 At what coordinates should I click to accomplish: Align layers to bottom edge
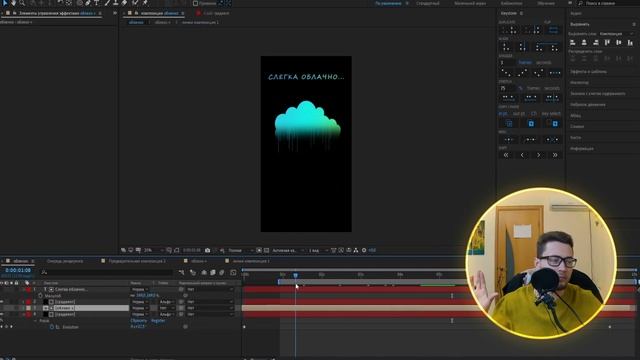[630, 42]
